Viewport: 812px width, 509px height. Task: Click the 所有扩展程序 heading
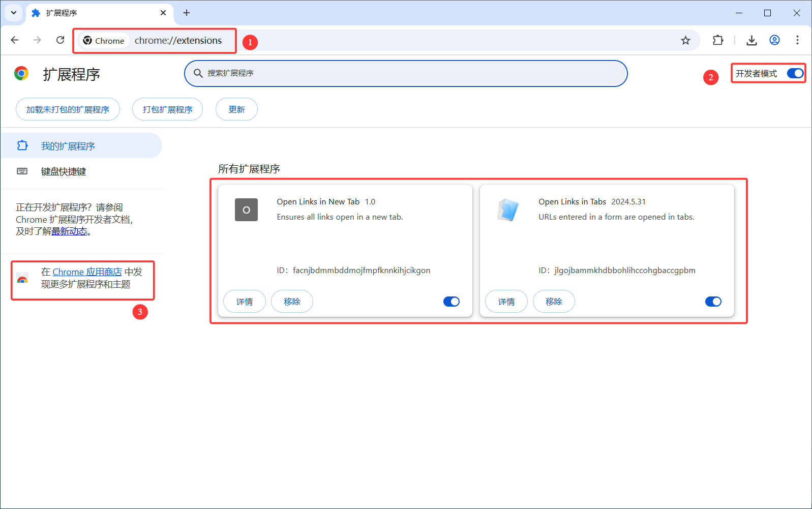pos(249,169)
